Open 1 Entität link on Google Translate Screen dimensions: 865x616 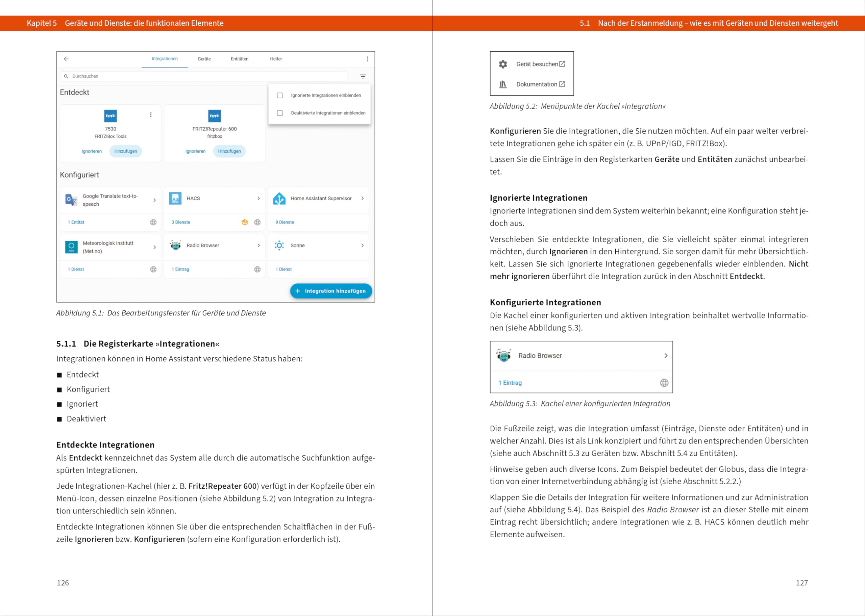click(x=76, y=222)
